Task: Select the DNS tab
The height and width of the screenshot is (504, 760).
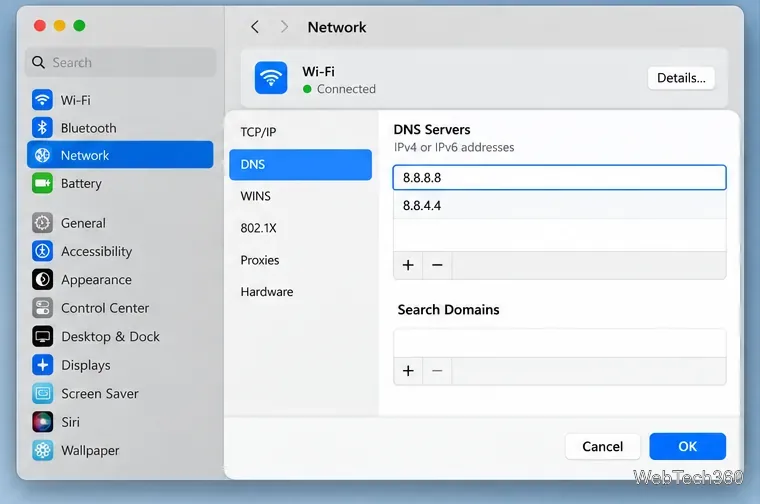Action: [x=301, y=164]
